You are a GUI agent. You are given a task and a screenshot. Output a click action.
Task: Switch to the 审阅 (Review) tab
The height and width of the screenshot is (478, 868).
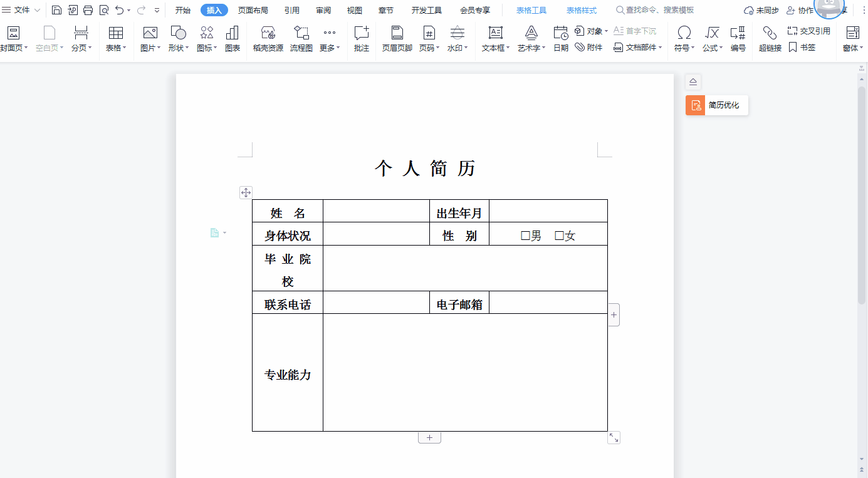click(323, 10)
